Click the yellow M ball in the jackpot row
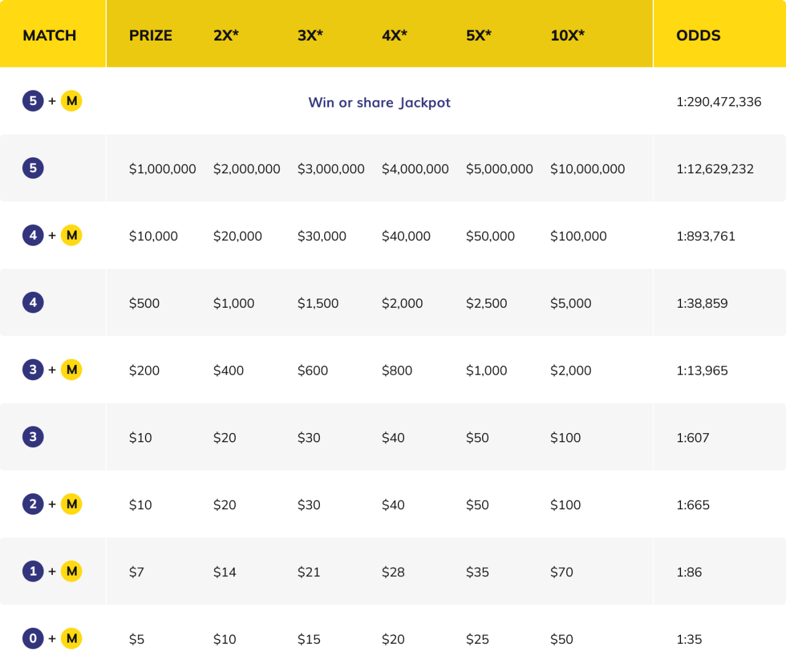 tap(72, 101)
